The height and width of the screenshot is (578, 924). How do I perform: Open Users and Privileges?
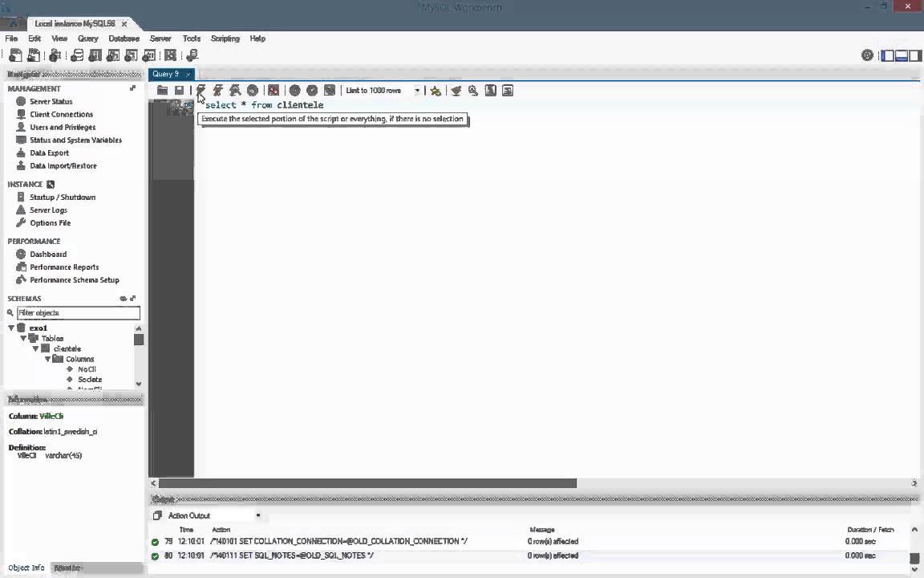pyautogui.click(x=63, y=128)
